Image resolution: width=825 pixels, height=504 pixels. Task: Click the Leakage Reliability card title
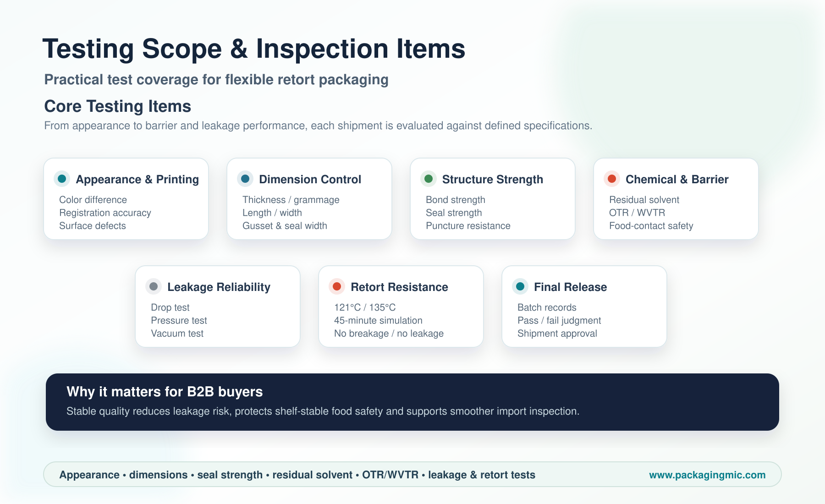219,287
